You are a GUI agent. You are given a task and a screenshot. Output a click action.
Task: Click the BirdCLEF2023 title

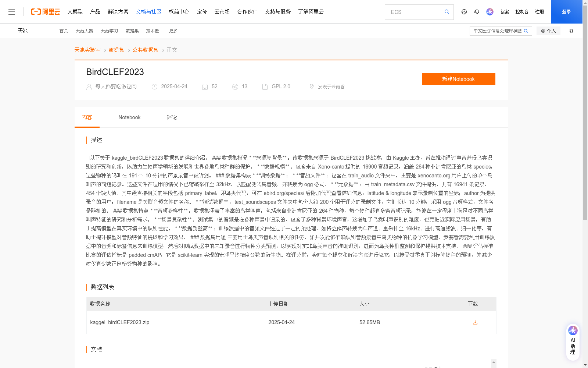click(115, 72)
